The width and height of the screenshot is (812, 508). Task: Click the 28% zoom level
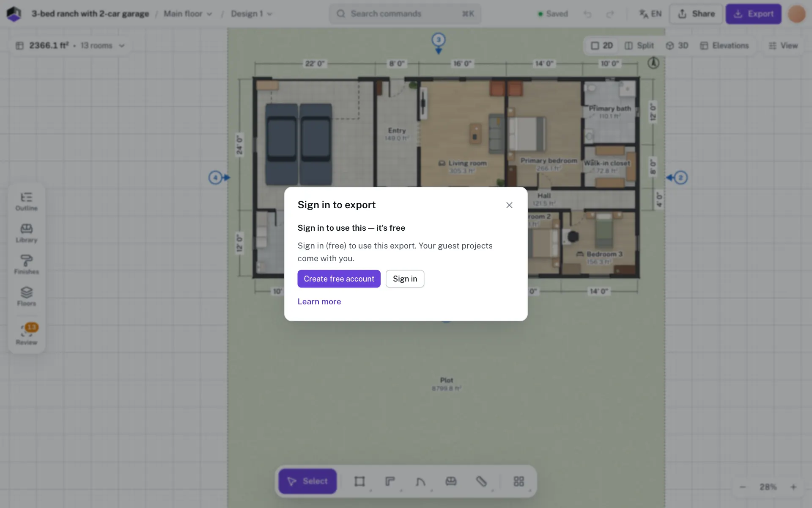[768, 487]
